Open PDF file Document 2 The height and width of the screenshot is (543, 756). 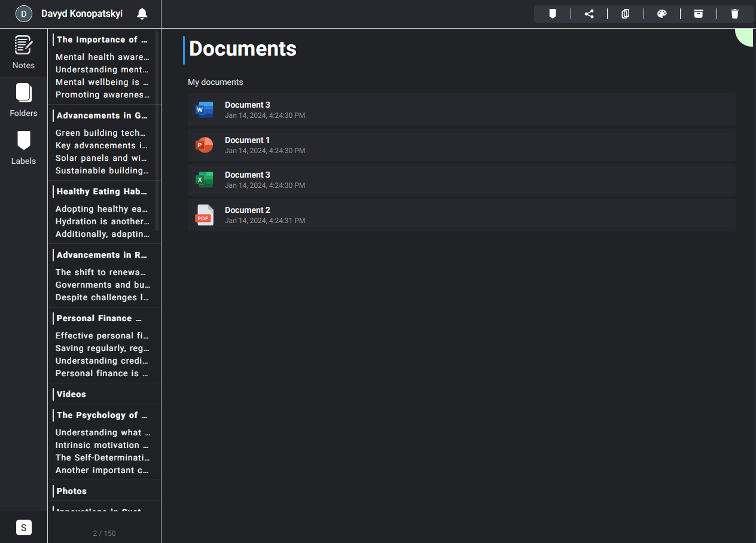(x=462, y=215)
